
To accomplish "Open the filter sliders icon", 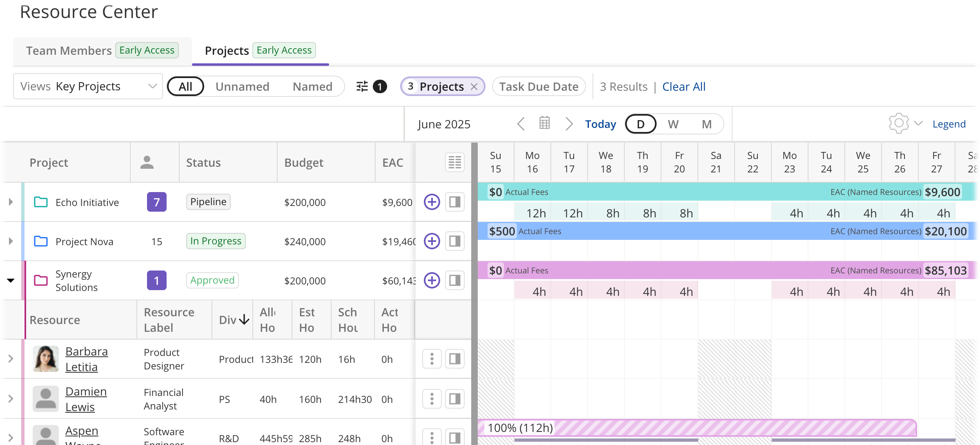I will click(362, 87).
